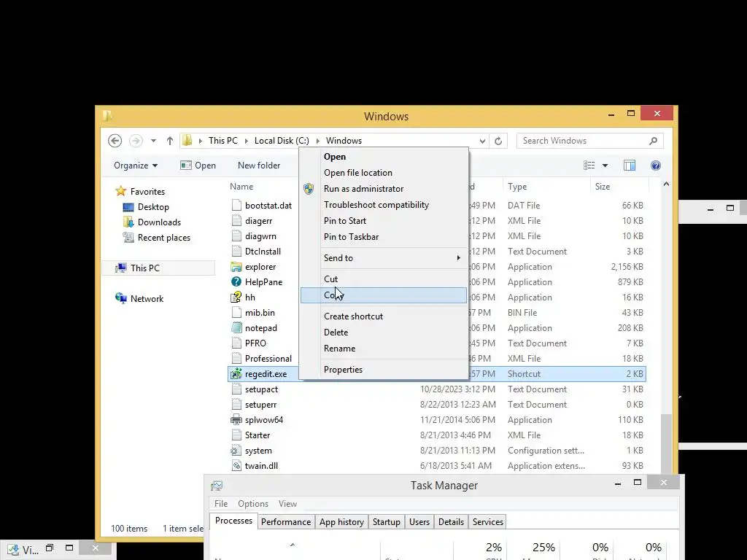Screen dimensions: 747x560
Task: Select the setupact file name
Action: coord(261,389)
